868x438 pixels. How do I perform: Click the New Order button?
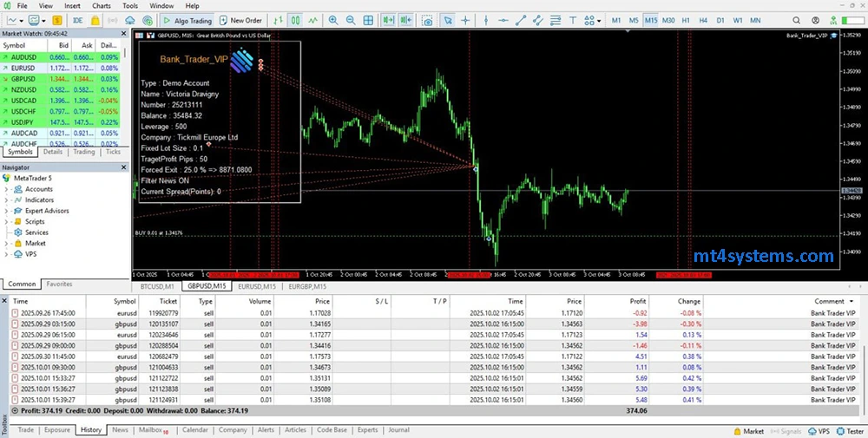(x=240, y=21)
